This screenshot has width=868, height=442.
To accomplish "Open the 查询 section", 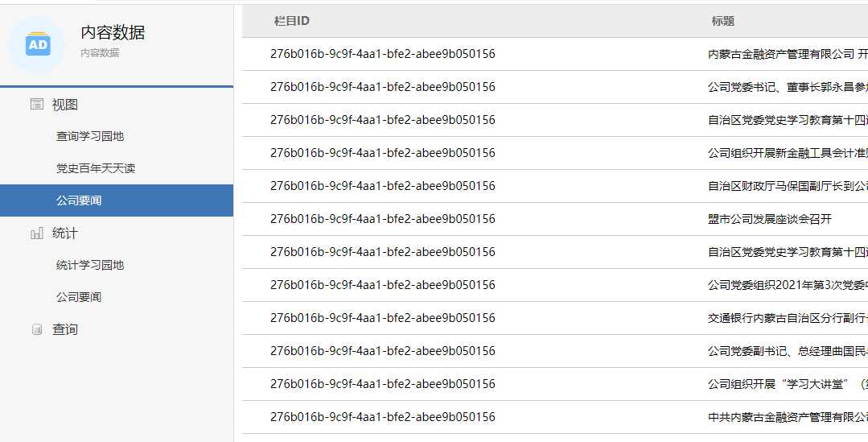I will [65, 330].
